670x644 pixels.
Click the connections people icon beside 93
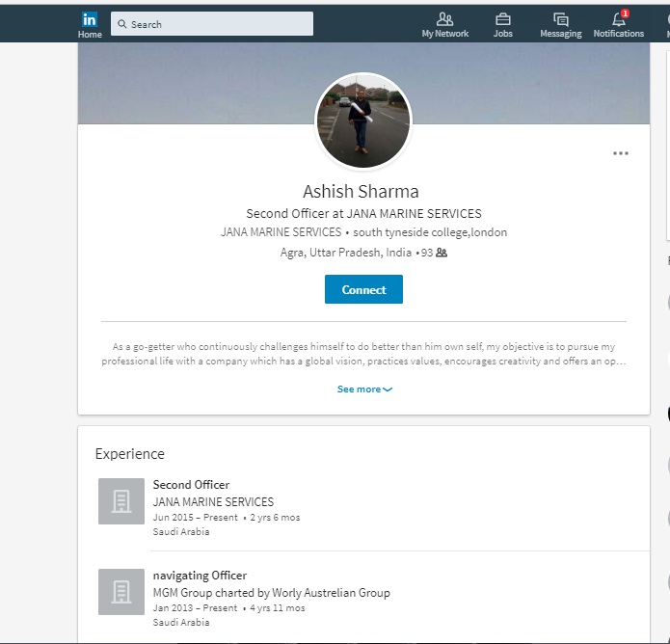point(442,253)
